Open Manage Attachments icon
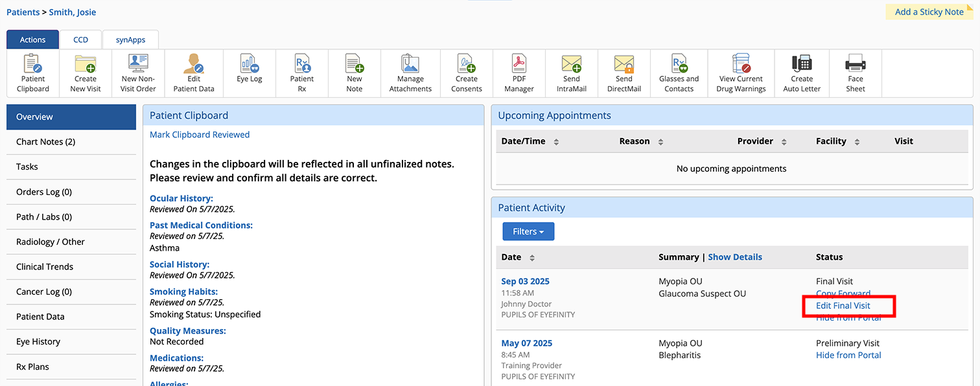980x386 pixels. pyautogui.click(x=410, y=65)
